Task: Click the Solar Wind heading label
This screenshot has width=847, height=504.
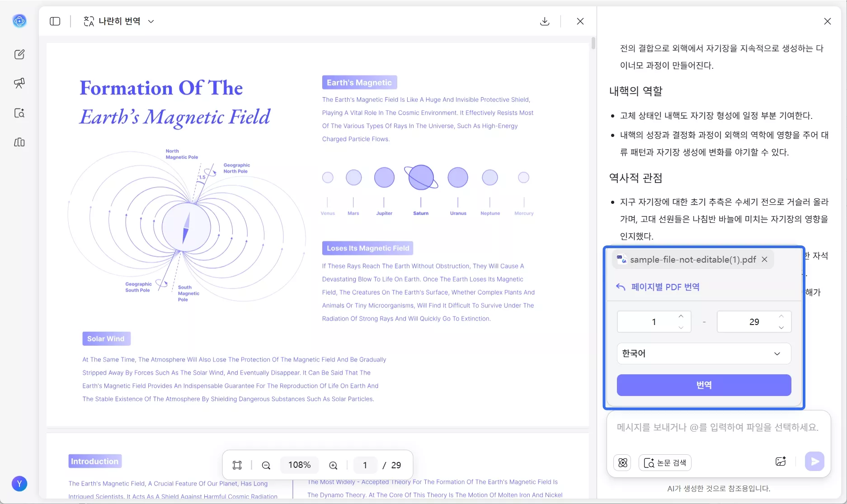Action: pyautogui.click(x=106, y=339)
